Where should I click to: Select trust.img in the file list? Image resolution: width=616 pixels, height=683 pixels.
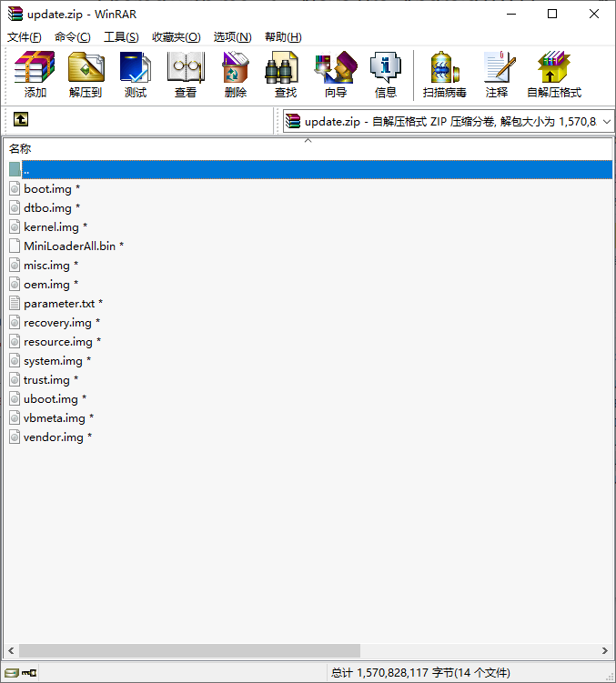(x=46, y=380)
